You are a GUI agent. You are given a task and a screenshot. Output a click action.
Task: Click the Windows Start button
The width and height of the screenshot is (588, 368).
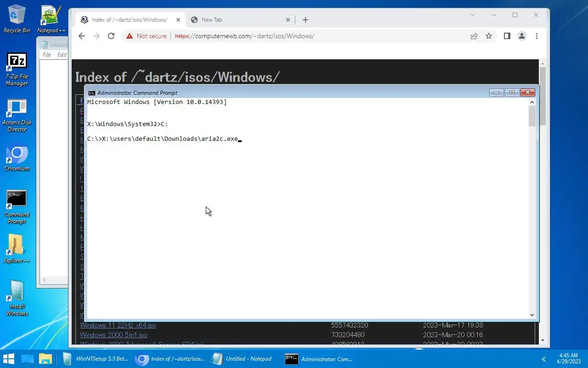click(x=9, y=359)
